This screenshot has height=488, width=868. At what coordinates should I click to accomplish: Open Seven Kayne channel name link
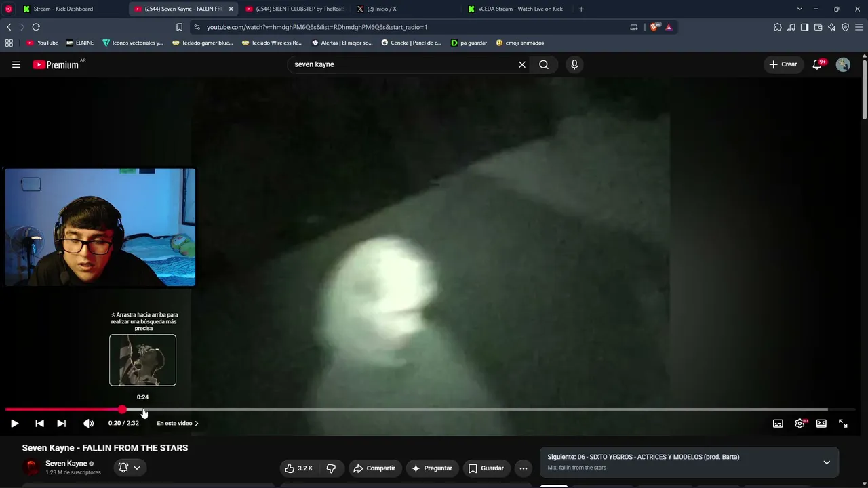coord(66,464)
